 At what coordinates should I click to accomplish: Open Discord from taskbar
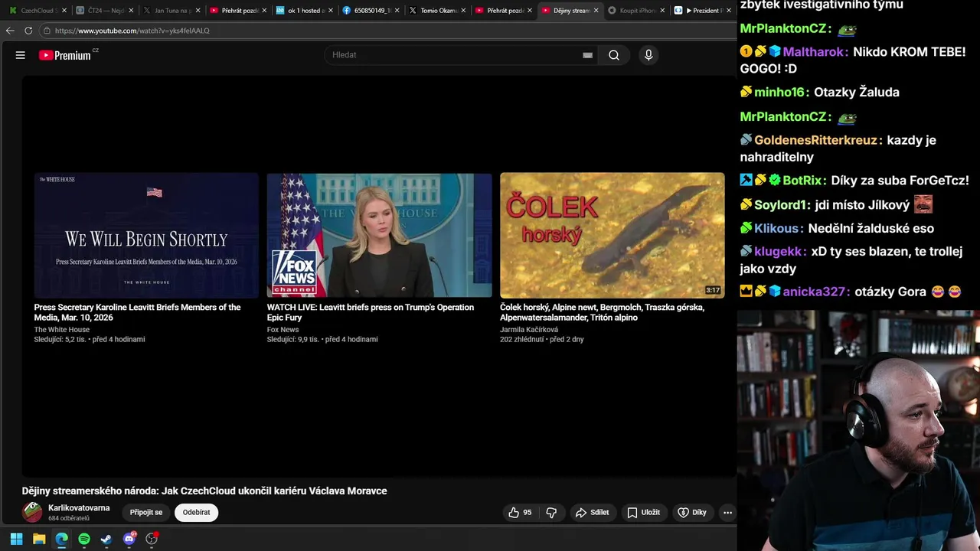click(x=129, y=539)
